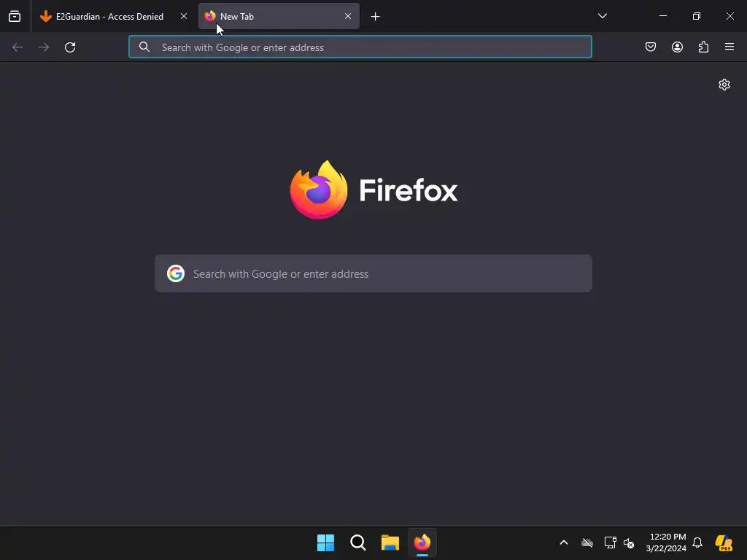The width and height of the screenshot is (747, 560).
Task: Open the clock showing 12:20 PM
Action: point(666,542)
